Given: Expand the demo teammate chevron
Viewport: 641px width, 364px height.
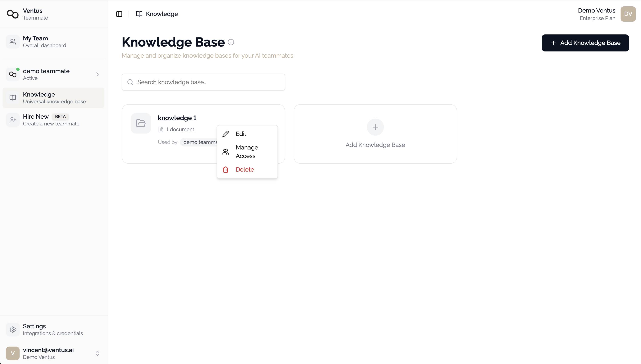Looking at the screenshot, I should pyautogui.click(x=97, y=74).
